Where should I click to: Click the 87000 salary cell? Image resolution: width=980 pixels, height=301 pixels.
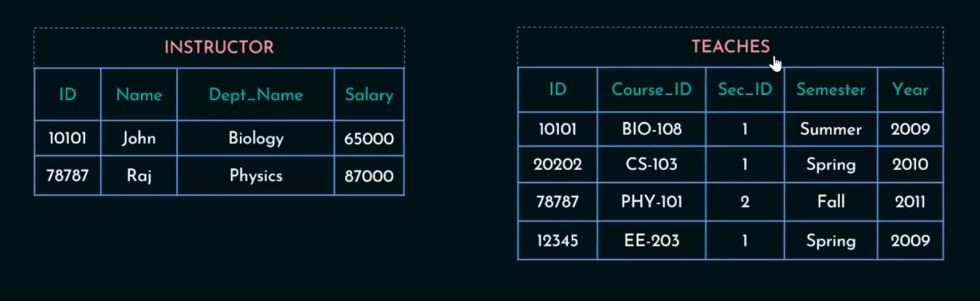click(369, 176)
